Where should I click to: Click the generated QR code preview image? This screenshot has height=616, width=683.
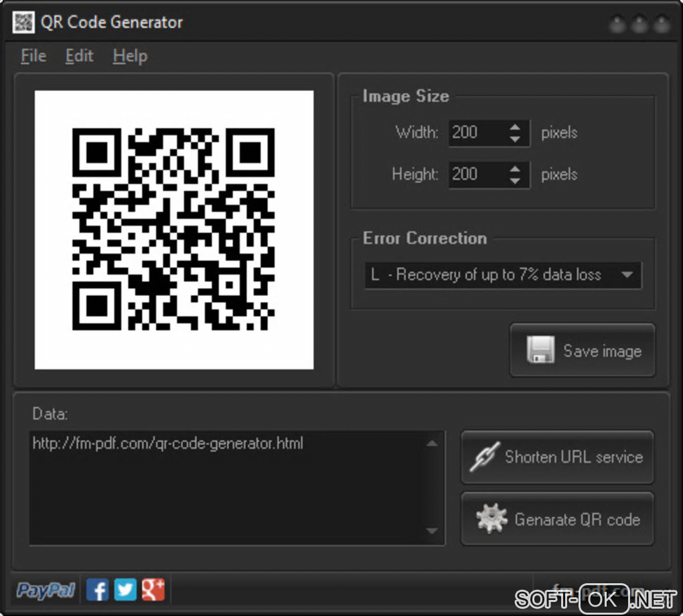point(174,230)
